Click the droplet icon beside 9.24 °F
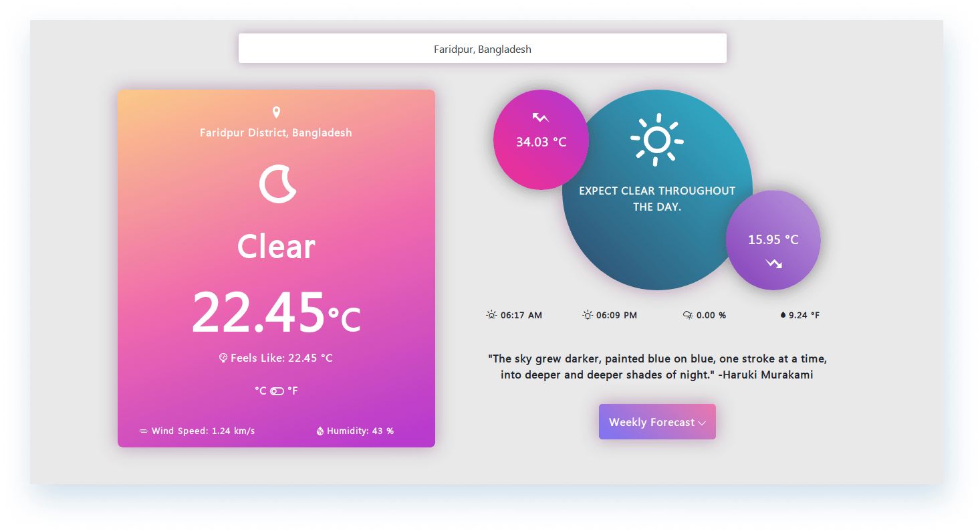 pyautogui.click(x=783, y=315)
